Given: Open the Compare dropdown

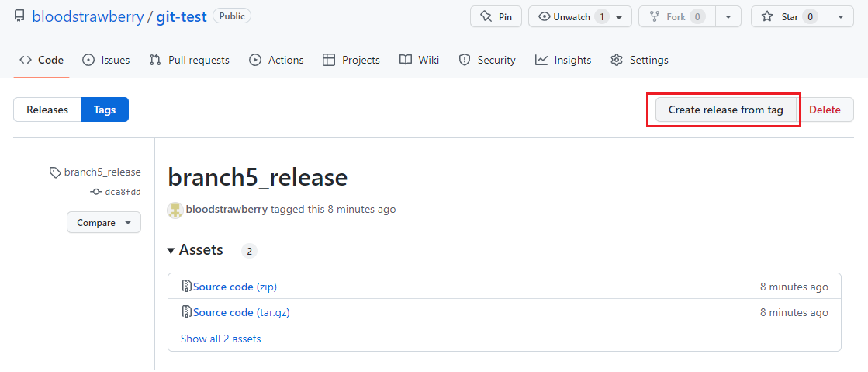Looking at the screenshot, I should (x=104, y=223).
